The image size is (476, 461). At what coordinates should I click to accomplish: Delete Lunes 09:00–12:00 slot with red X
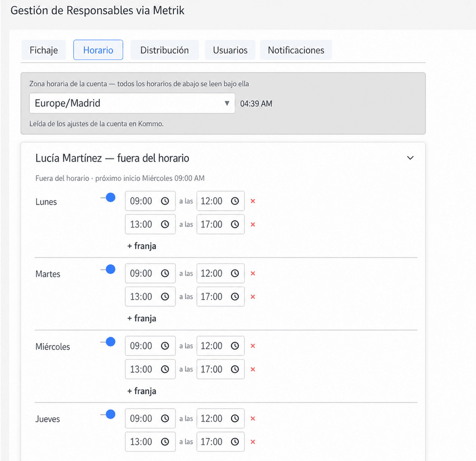(x=253, y=201)
